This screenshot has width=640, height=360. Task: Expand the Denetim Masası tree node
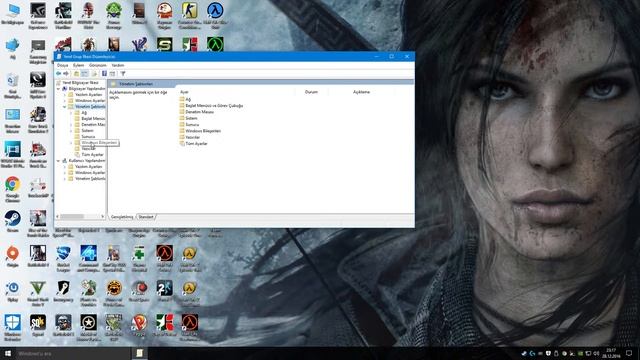[x=71, y=124]
